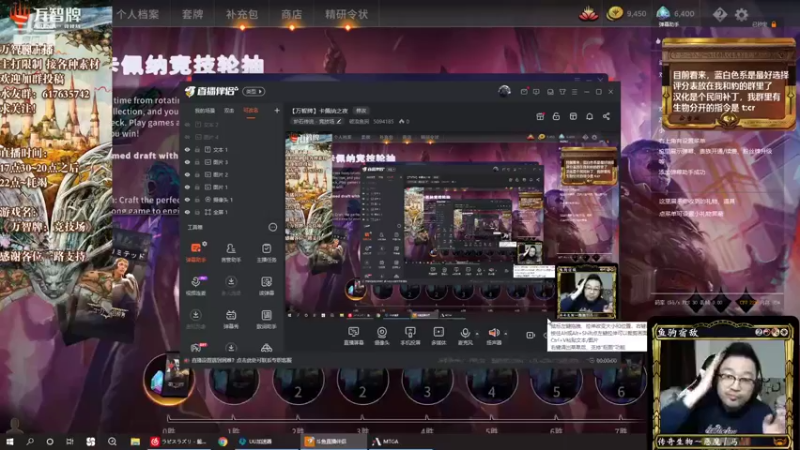Toggle the lock on 全屏 1 layer
This screenshot has height=450, width=800.
[197, 212]
